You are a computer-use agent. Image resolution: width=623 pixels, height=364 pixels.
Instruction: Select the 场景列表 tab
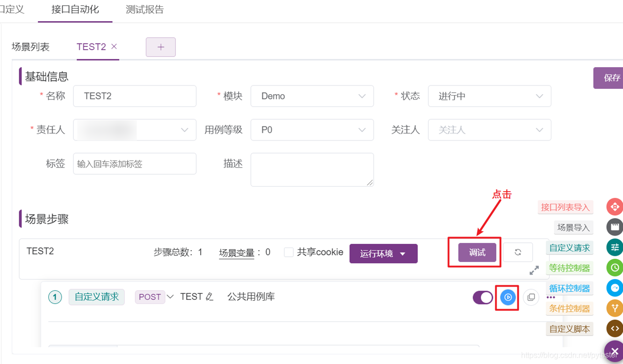tap(30, 47)
